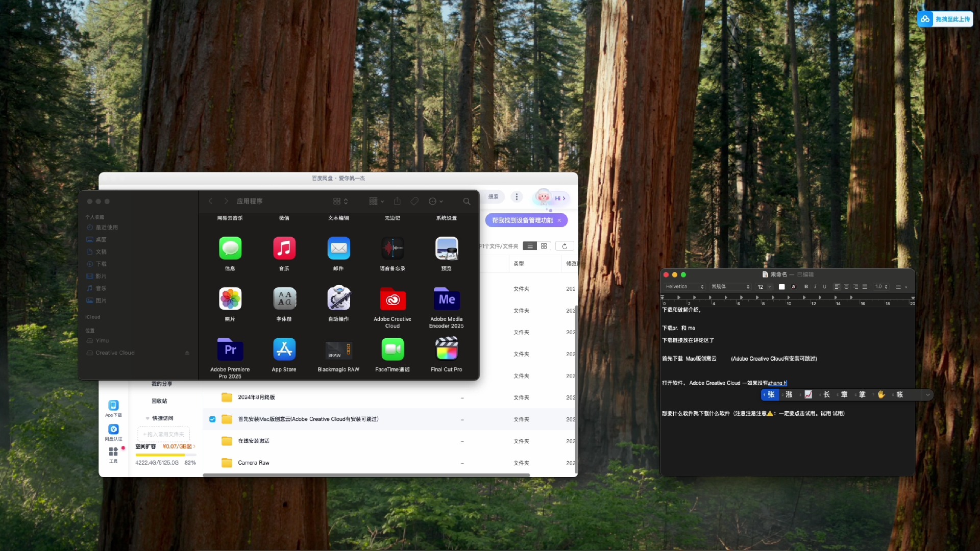Open the Adobe Creative Cloud app icon

(393, 299)
